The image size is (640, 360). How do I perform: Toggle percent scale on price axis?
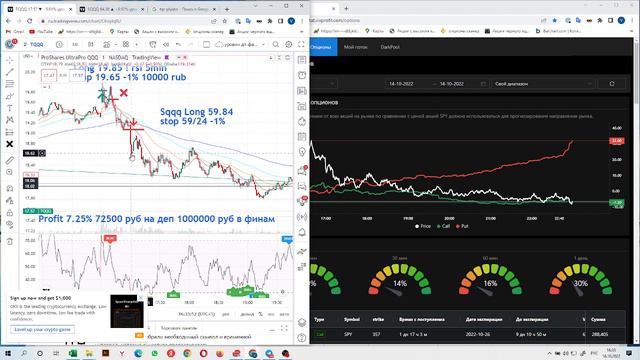click(x=260, y=314)
